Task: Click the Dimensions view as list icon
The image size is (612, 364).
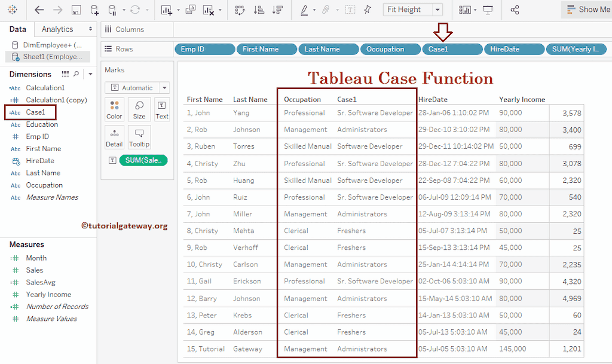Action: (x=65, y=74)
